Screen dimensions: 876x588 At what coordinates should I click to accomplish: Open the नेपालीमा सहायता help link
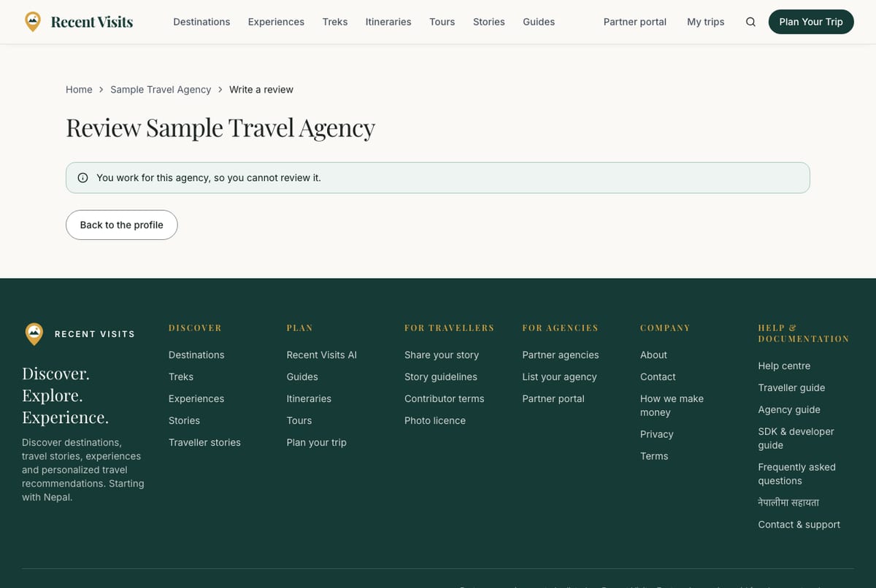point(788,503)
